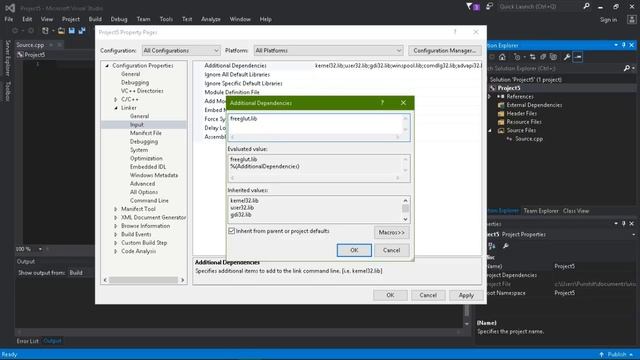640x360 pixels.
Task: Open the Configuration dropdown
Action: tap(181, 51)
